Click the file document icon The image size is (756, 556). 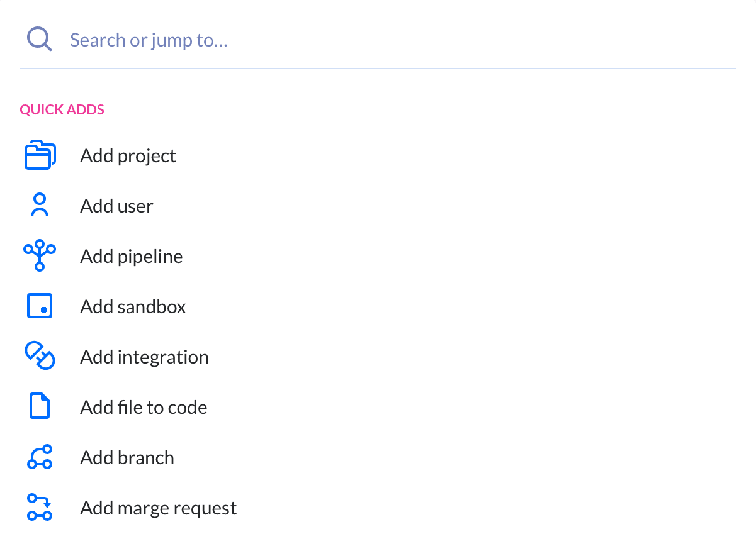tap(40, 407)
